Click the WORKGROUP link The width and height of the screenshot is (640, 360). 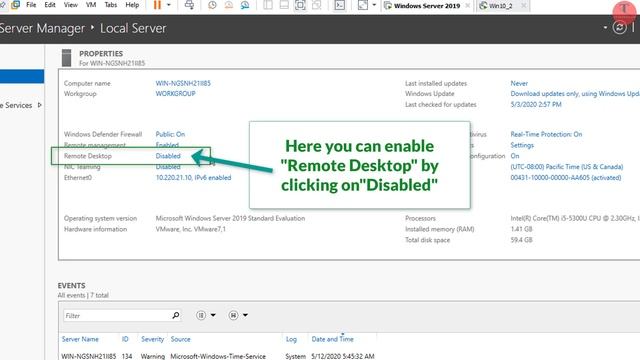176,93
